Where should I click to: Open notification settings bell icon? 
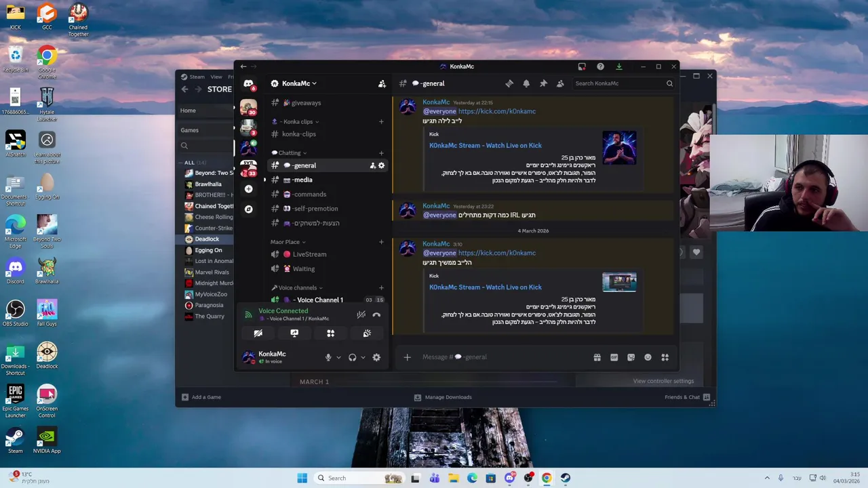click(x=526, y=83)
